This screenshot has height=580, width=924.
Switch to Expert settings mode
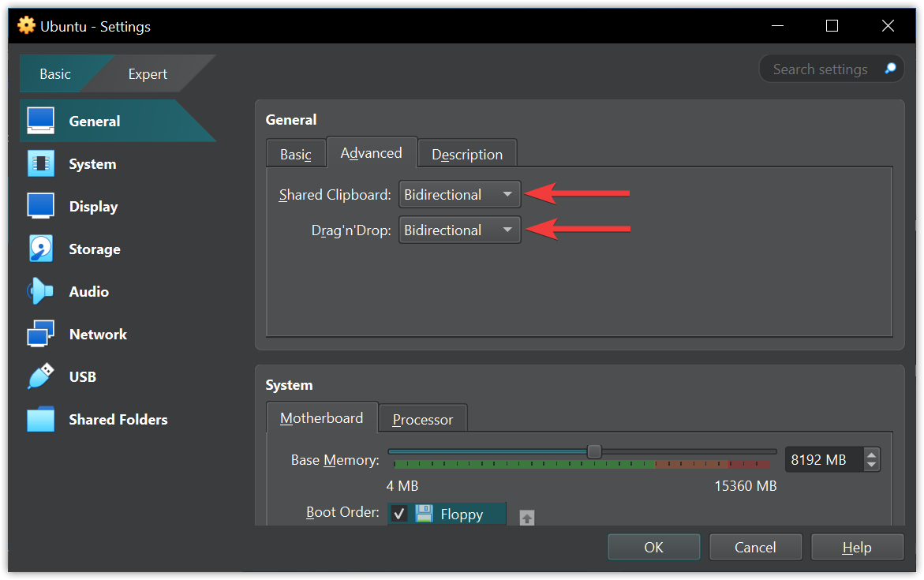(x=148, y=73)
